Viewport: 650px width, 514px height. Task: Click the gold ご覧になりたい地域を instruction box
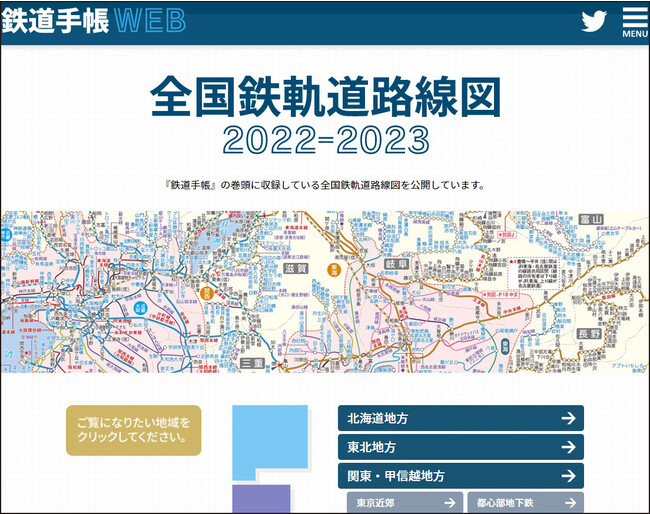[133, 430]
